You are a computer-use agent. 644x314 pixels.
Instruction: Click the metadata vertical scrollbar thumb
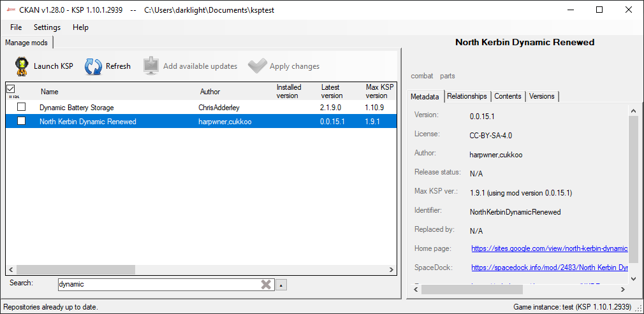click(633, 189)
